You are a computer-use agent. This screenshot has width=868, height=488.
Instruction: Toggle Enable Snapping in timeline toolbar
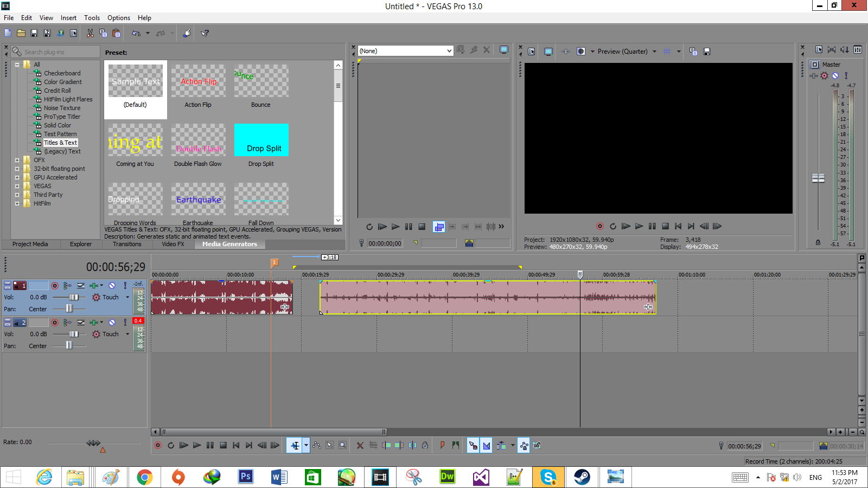click(473, 446)
